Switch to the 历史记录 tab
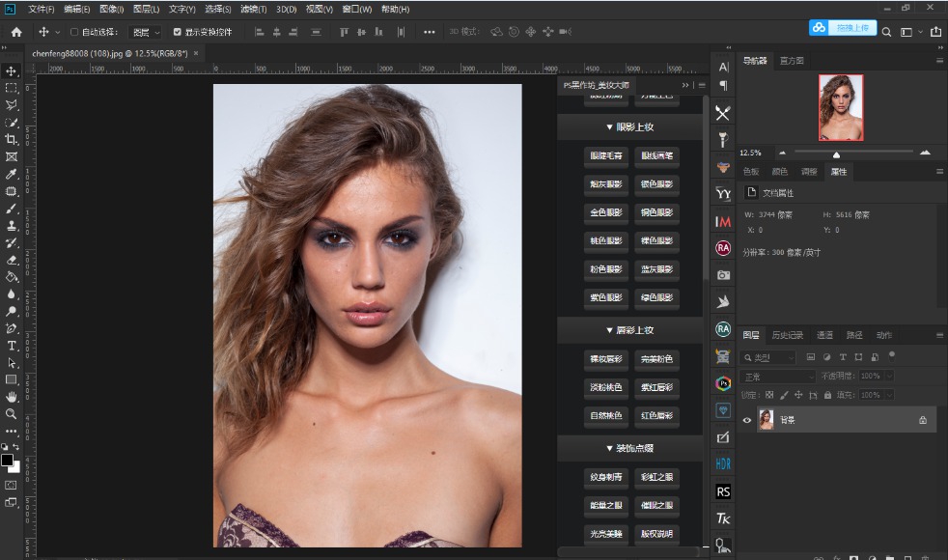This screenshot has width=948, height=560. coord(787,335)
